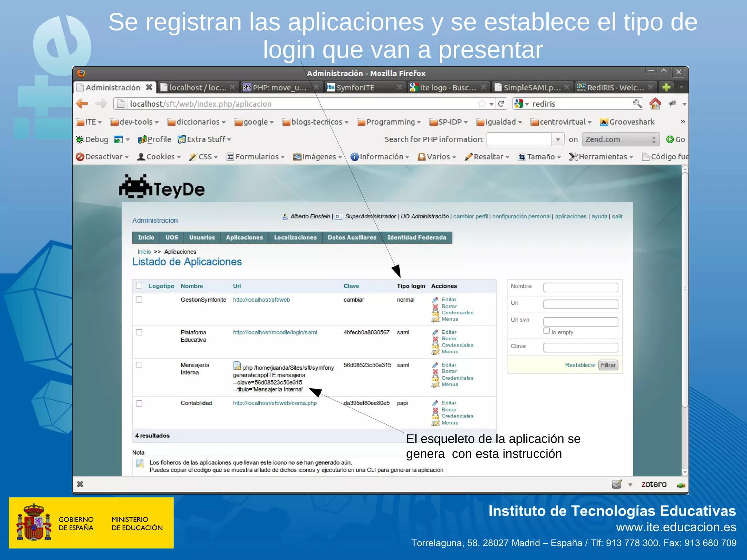Click Editar icon for GestionSymfonite

coord(435,300)
